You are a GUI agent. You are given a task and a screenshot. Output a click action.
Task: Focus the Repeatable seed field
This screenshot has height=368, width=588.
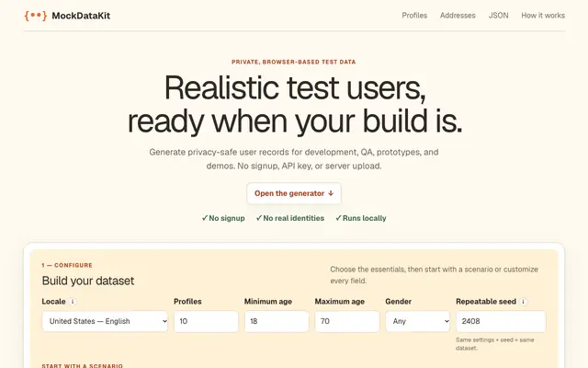coord(501,321)
